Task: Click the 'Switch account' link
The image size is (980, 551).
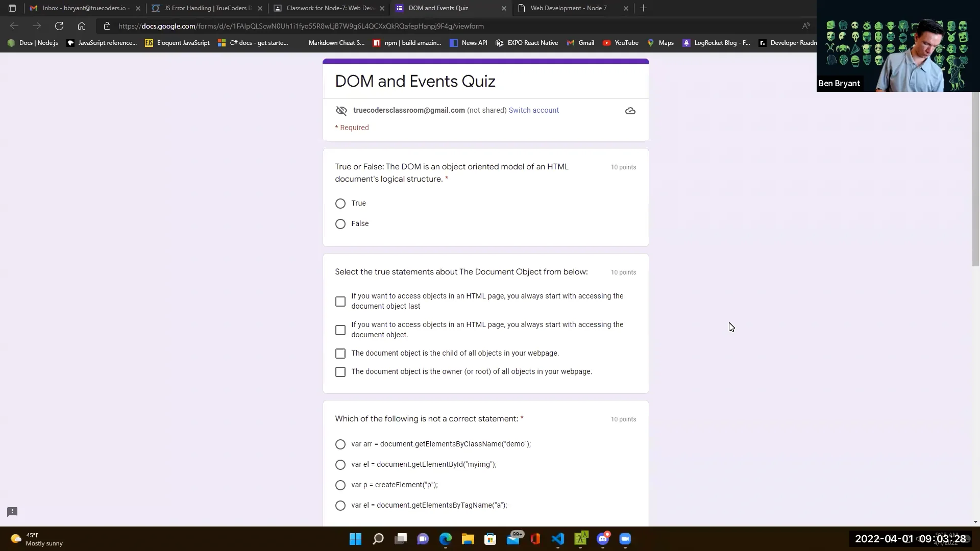Action: pyautogui.click(x=533, y=110)
